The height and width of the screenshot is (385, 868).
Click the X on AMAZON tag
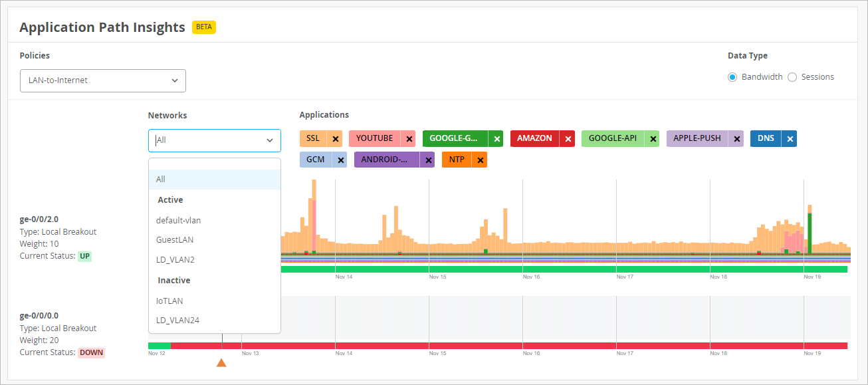(568, 139)
